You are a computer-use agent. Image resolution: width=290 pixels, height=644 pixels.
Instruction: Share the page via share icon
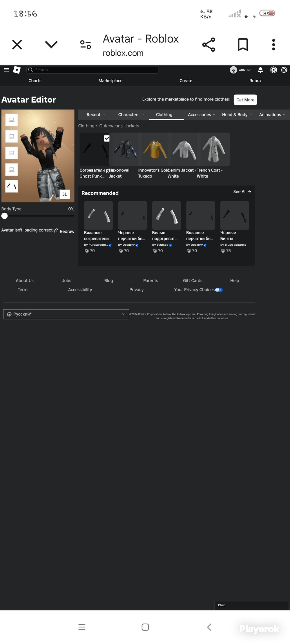209,45
